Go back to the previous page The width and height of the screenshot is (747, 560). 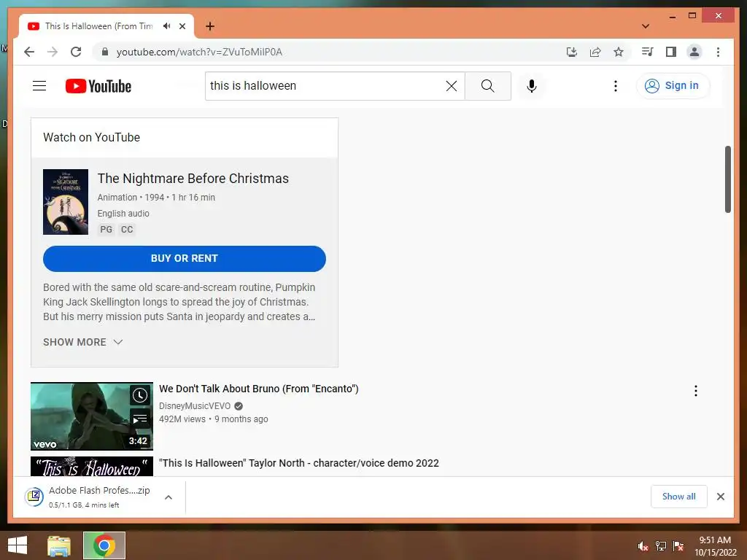(29, 52)
